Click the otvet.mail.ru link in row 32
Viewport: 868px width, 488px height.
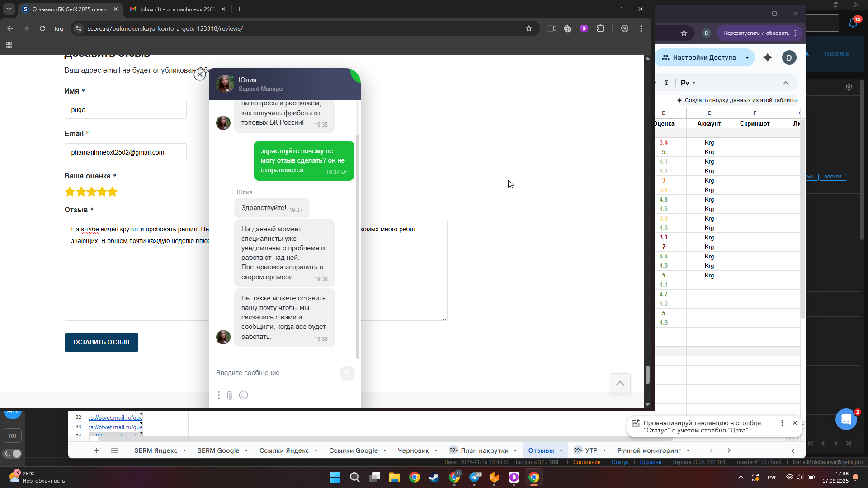tap(116, 418)
